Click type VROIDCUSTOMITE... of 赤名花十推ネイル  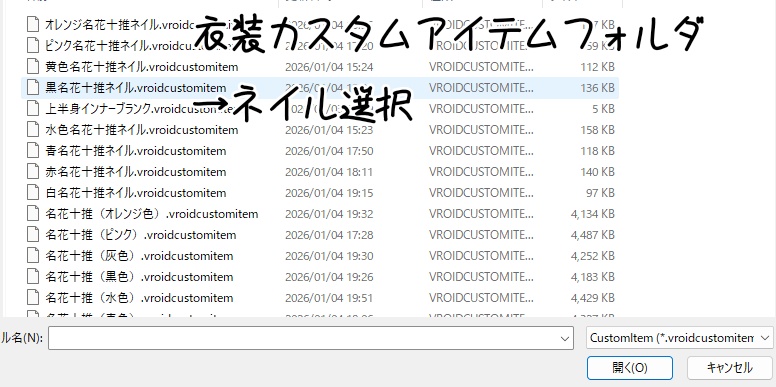point(482,172)
